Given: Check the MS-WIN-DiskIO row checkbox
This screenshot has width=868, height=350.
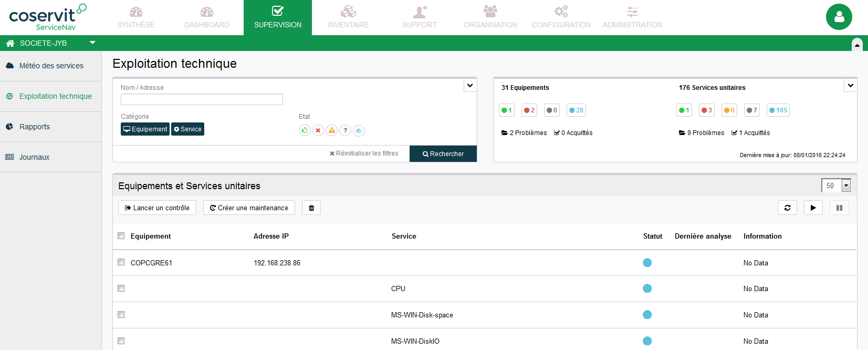Looking at the screenshot, I should [121, 341].
